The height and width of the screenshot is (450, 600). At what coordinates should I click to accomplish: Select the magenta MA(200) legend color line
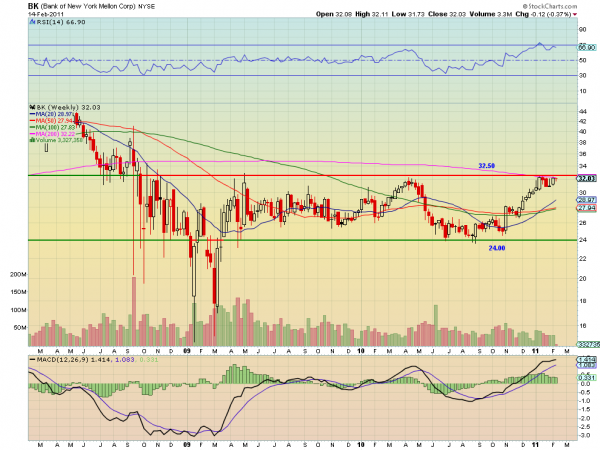33,134
